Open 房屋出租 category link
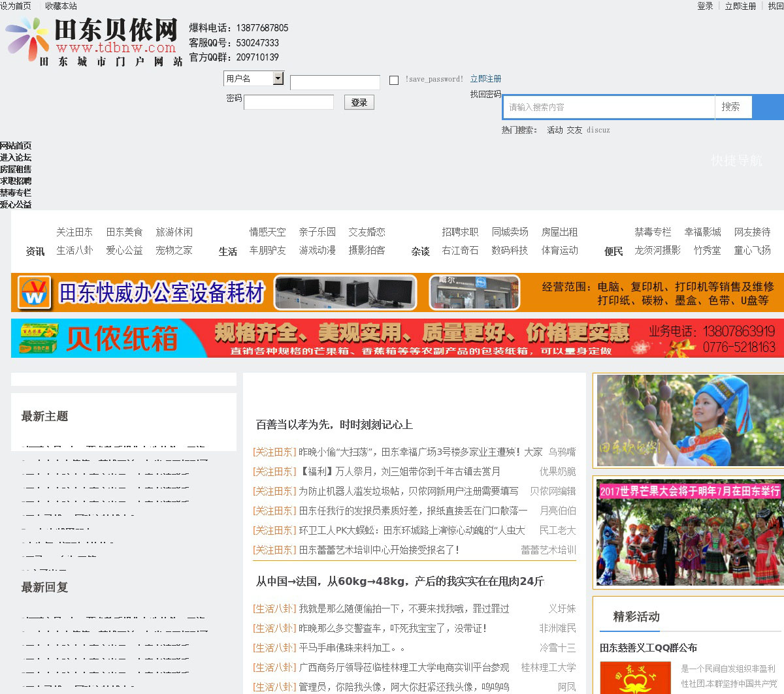Viewport: 784px width, 694px height. coord(559,232)
